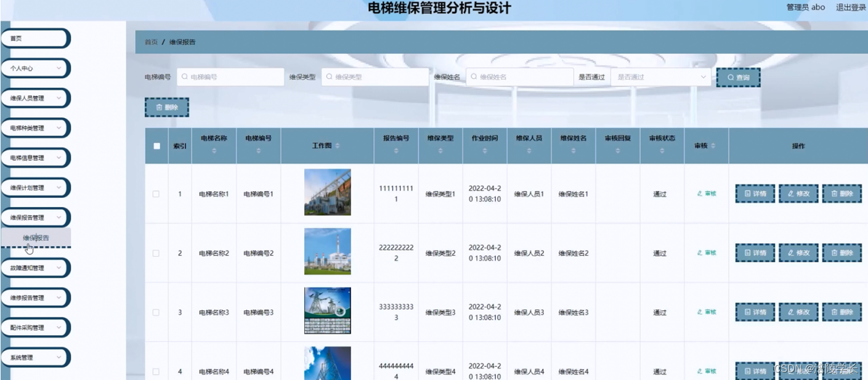Toggle the select-all header checkbox
Viewport: 868px width, 380px height.
pos(156,146)
